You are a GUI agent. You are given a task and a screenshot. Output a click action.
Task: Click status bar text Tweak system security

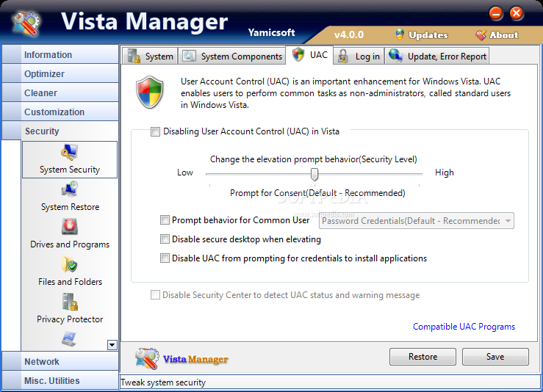coord(163,382)
